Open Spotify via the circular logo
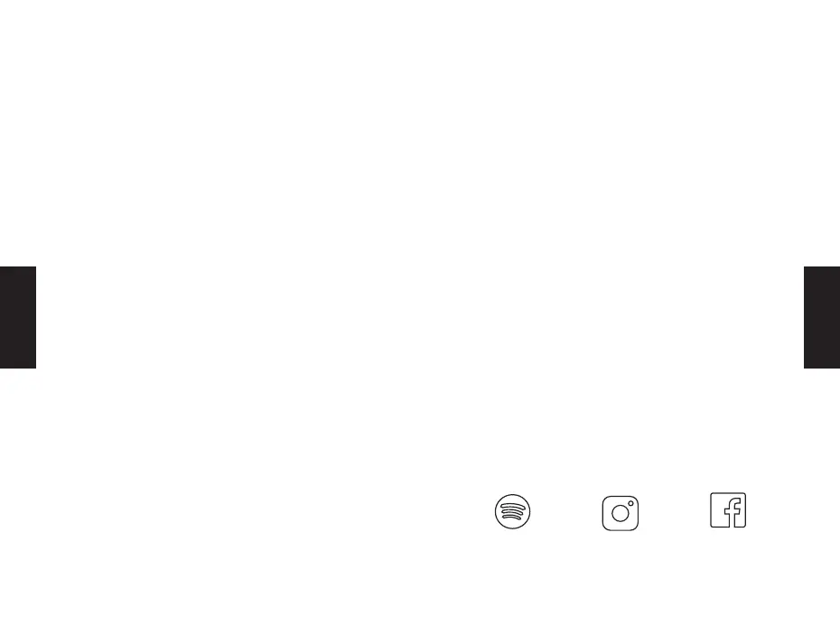The width and height of the screenshot is (840, 635). pos(512,512)
